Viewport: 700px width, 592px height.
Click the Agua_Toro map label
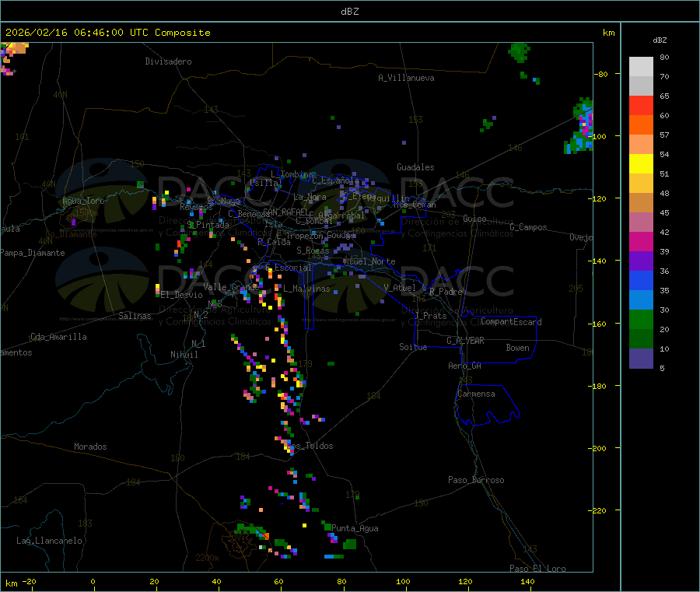point(83,201)
